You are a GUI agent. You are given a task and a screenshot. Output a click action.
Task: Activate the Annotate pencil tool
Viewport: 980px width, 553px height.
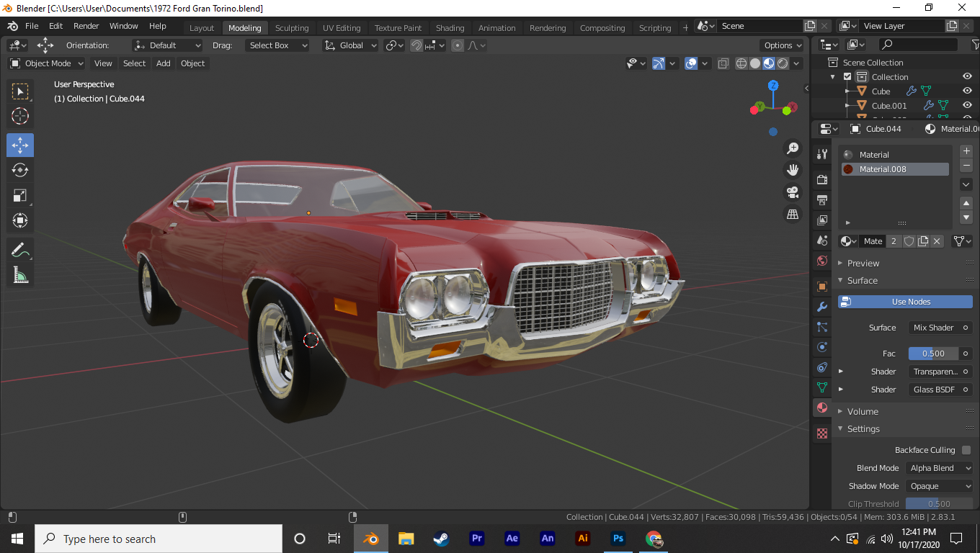click(x=20, y=250)
